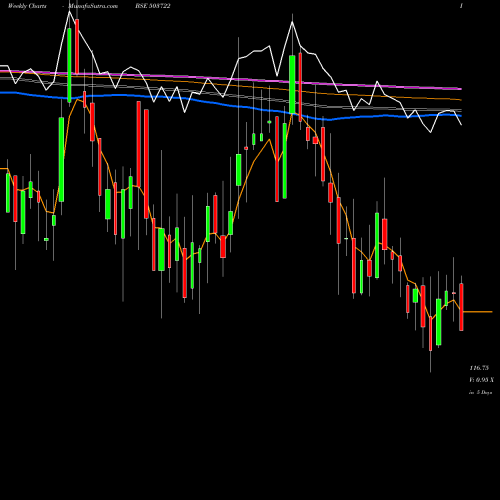Click the 'MunafaSutra.com' watermark label
The height and width of the screenshot is (500, 500).
(93, 6)
